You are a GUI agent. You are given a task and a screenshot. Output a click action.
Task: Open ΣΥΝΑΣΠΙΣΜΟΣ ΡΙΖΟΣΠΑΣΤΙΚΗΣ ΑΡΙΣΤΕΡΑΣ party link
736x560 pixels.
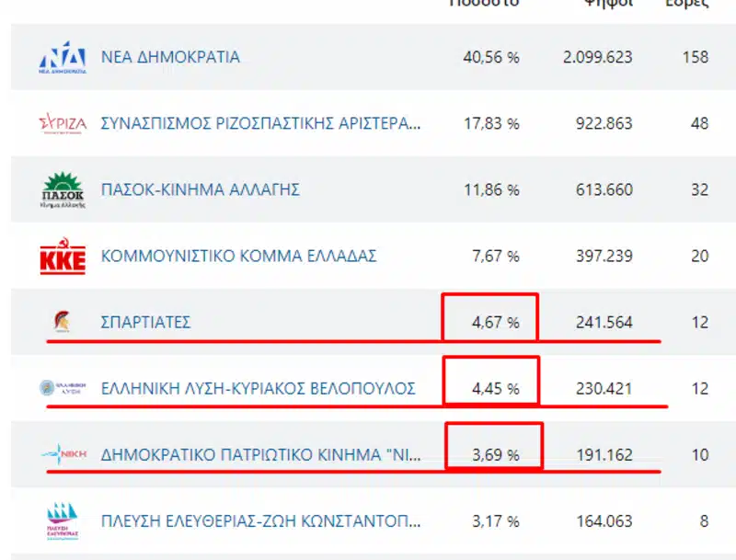coord(261,123)
